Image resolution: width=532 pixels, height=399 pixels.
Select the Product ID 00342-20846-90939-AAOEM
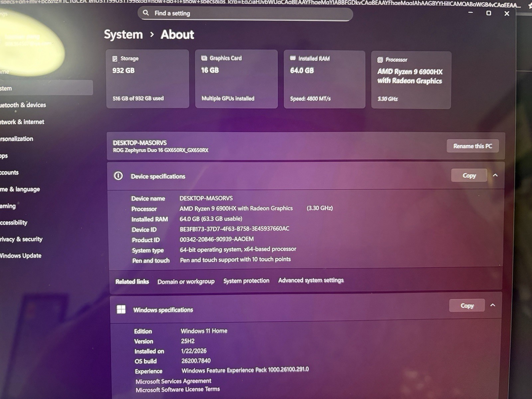click(217, 239)
